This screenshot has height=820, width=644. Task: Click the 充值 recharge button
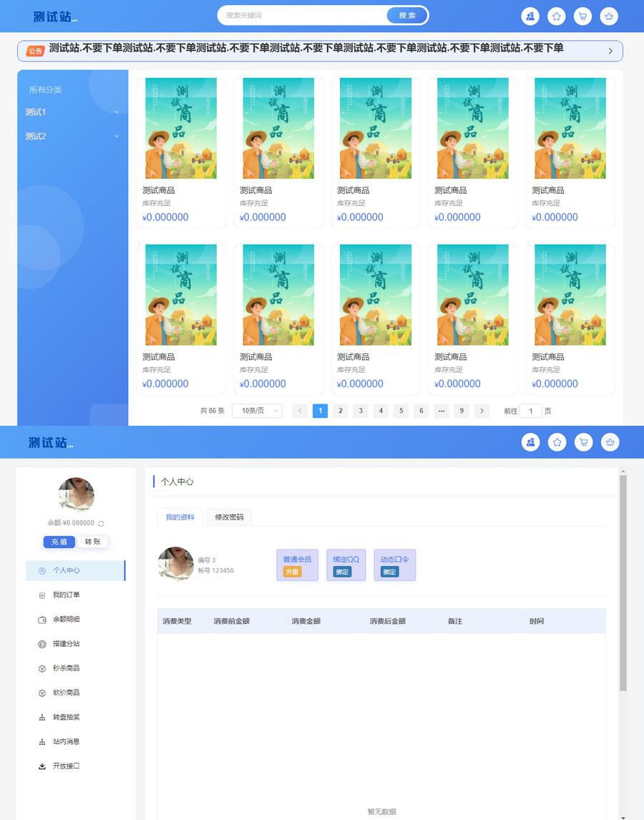pos(59,542)
